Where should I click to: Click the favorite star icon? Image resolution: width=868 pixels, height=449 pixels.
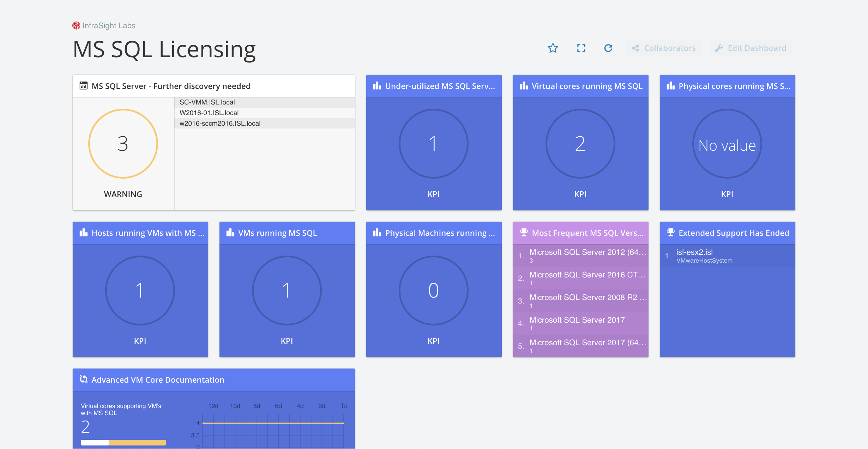click(x=553, y=48)
